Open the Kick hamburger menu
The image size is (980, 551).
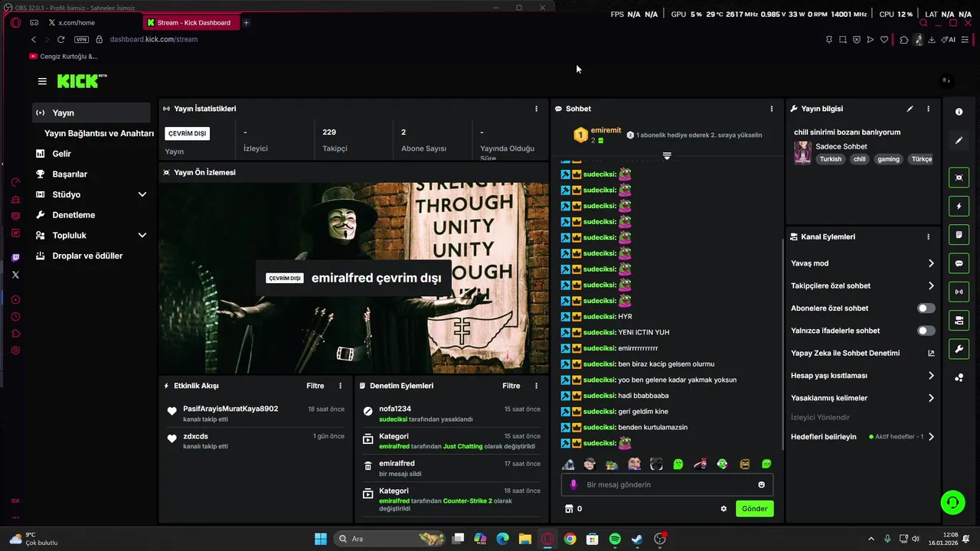point(42,81)
